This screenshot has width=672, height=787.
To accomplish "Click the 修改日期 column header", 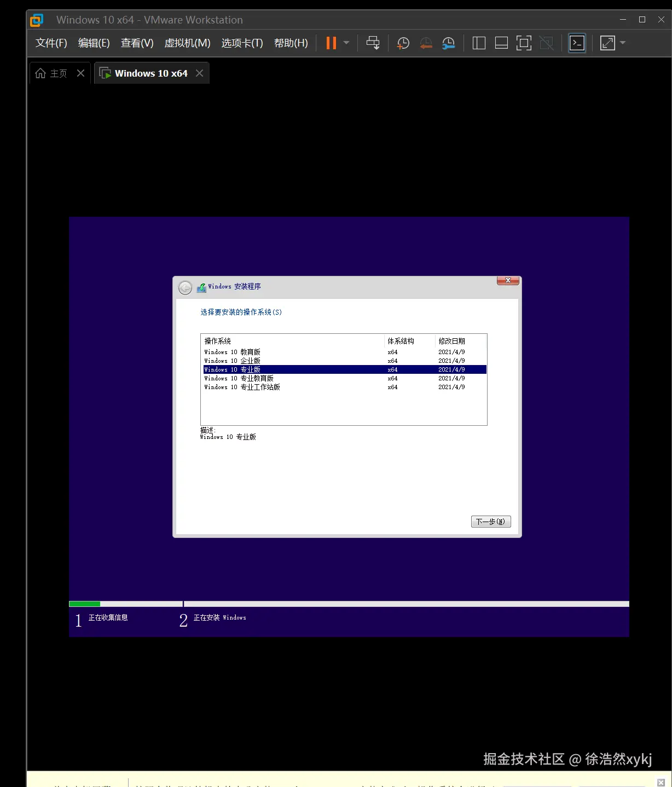I will [461, 341].
